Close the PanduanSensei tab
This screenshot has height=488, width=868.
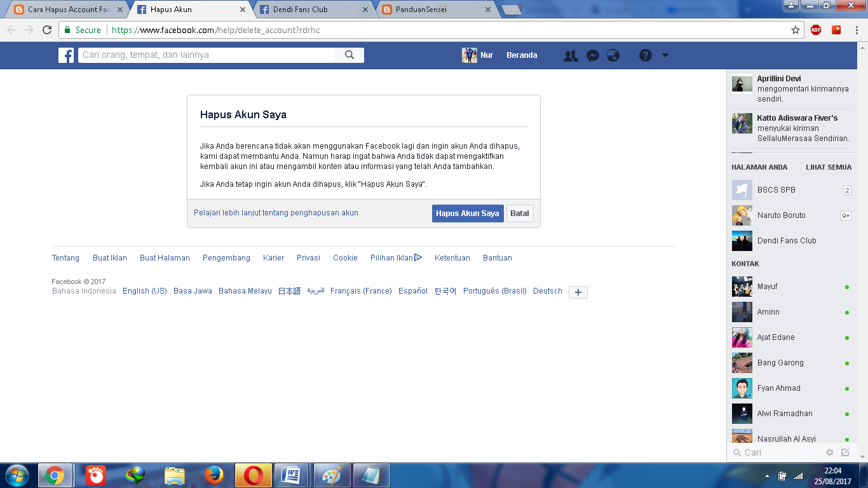tap(488, 10)
